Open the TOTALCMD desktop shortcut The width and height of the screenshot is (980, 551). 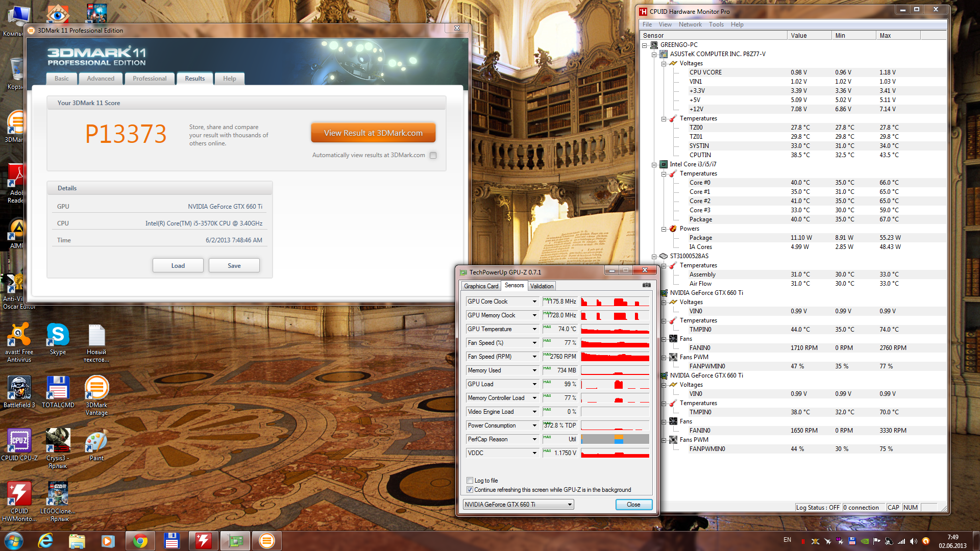pyautogui.click(x=58, y=392)
